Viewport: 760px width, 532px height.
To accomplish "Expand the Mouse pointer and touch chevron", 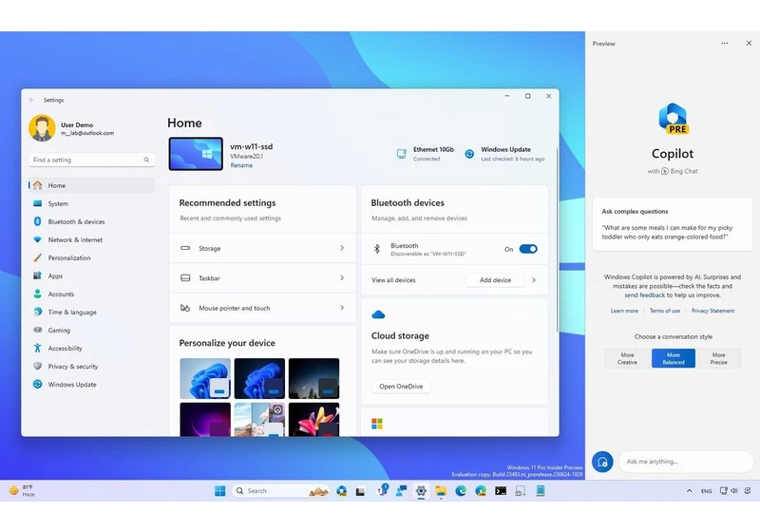I will click(342, 308).
